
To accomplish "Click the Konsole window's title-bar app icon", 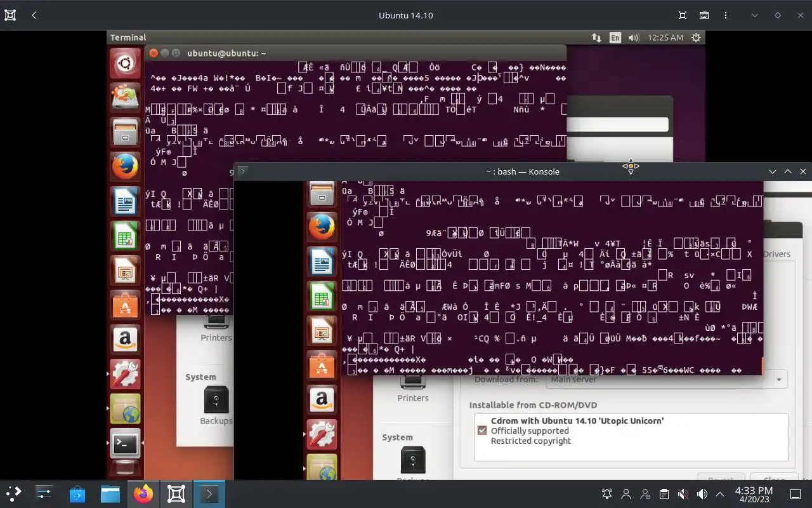I will pos(242,171).
